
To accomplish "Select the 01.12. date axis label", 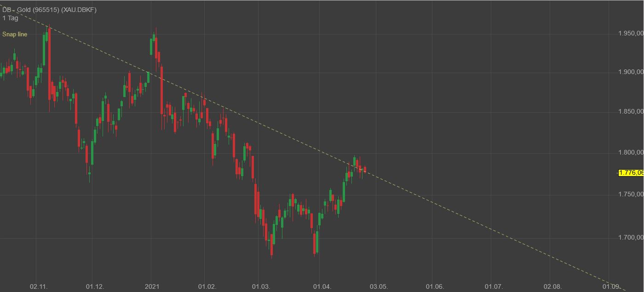I will pos(95,286).
